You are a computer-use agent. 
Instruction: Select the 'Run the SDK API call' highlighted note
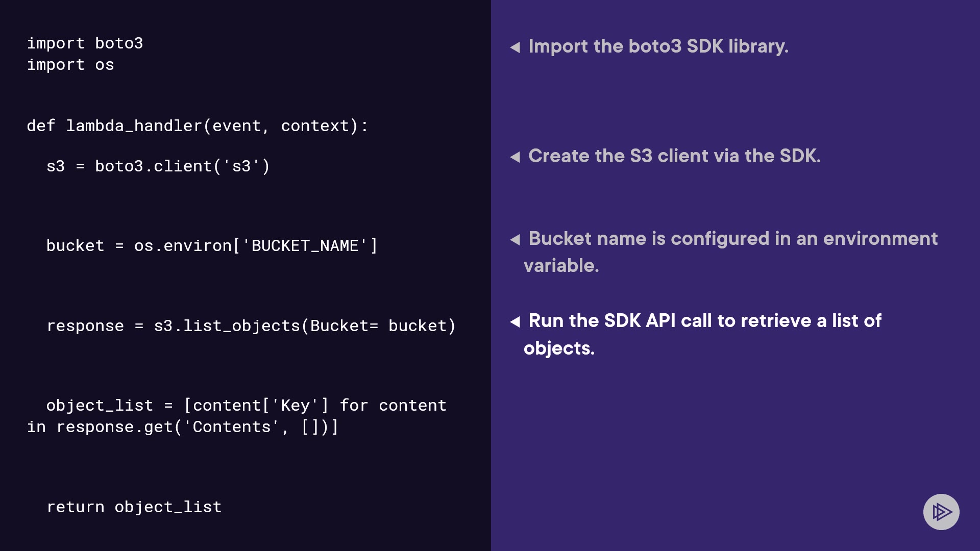(x=704, y=321)
